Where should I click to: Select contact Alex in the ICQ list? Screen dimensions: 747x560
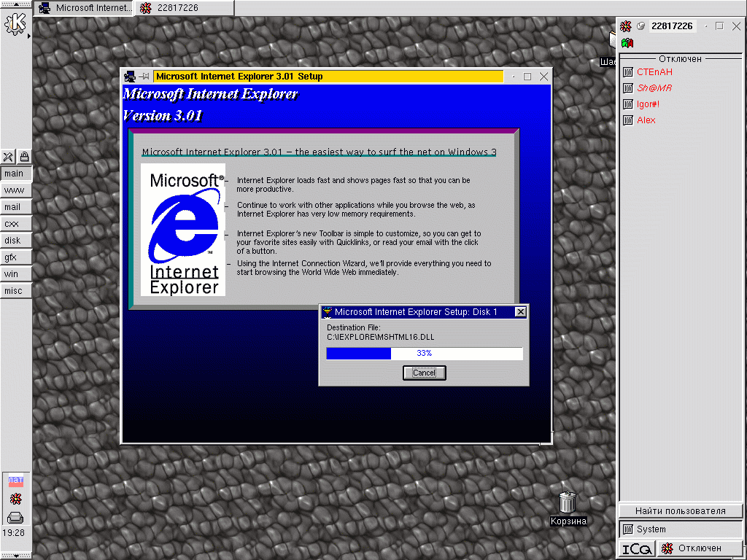[646, 120]
